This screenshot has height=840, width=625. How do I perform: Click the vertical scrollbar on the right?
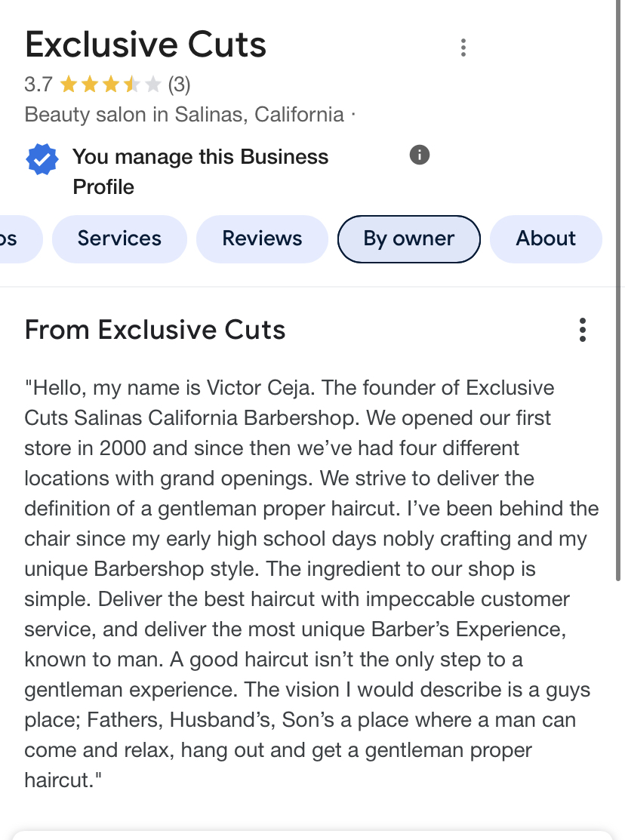pos(620,302)
